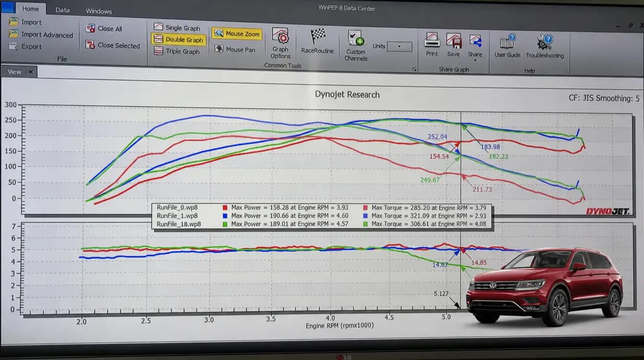The height and width of the screenshot is (360, 644).
Task: Click red Max Power swatch for RunFile_0
Action: [x=224, y=207]
